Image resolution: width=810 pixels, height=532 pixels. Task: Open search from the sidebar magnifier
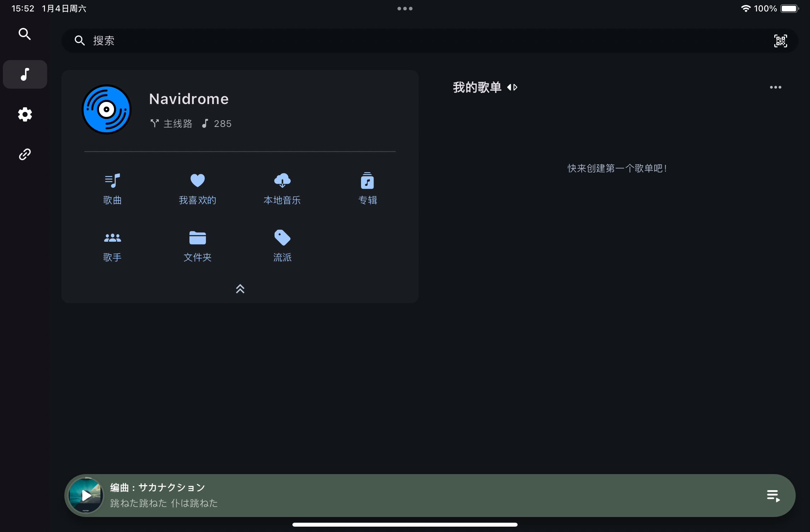(25, 34)
